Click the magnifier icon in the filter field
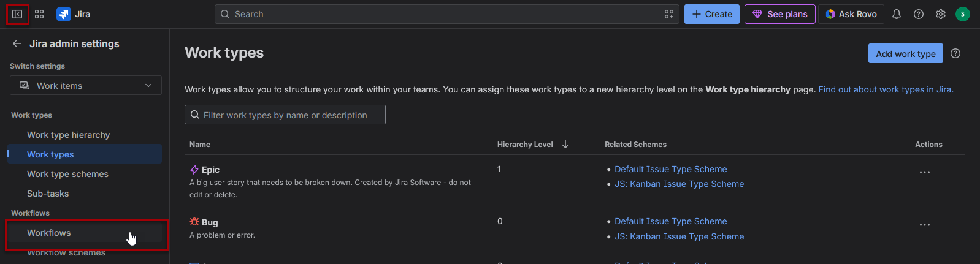Viewport: 980px width, 264px height. 195,115
